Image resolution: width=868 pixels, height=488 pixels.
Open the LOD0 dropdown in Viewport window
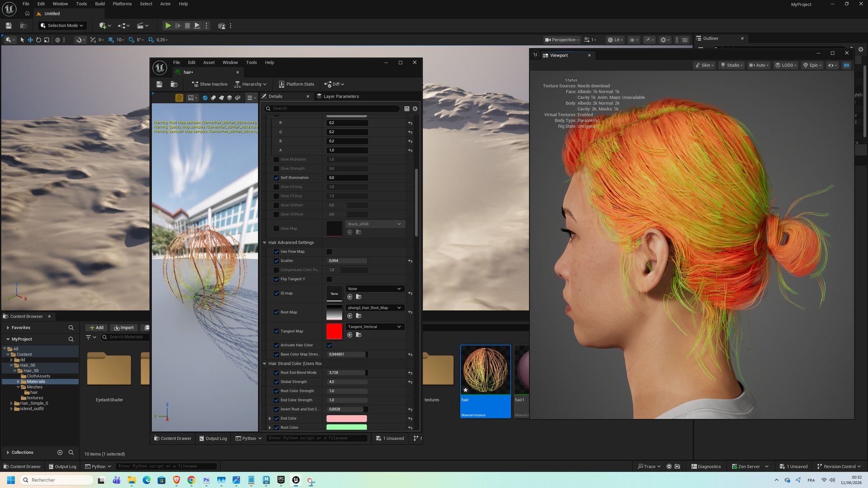click(x=786, y=65)
